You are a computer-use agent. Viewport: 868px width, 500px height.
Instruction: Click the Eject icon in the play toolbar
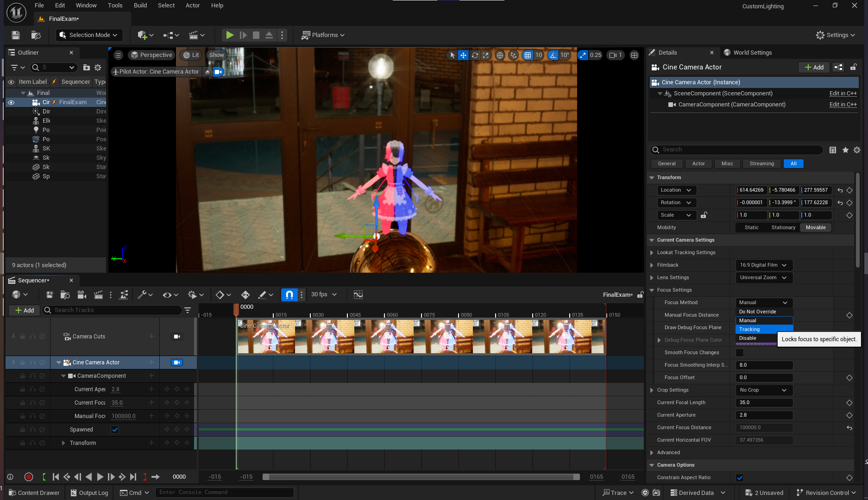[x=269, y=35]
